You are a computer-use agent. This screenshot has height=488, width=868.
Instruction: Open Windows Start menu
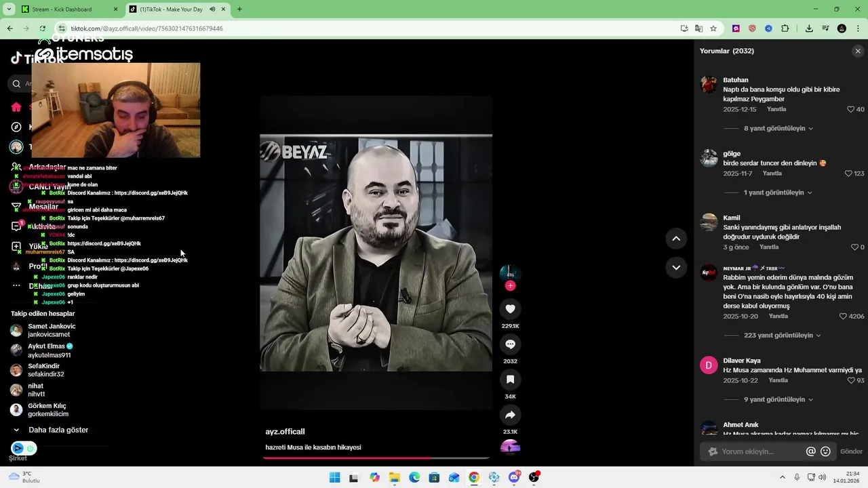[x=334, y=478]
